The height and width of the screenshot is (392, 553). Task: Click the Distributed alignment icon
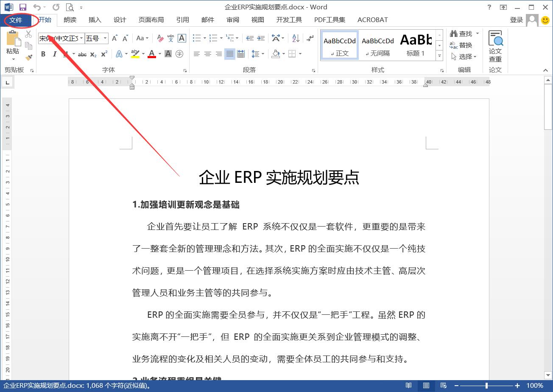(241, 54)
